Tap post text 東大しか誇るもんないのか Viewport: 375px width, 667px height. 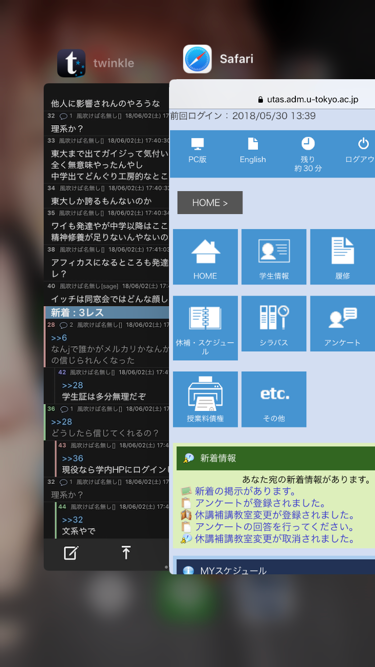click(102, 201)
